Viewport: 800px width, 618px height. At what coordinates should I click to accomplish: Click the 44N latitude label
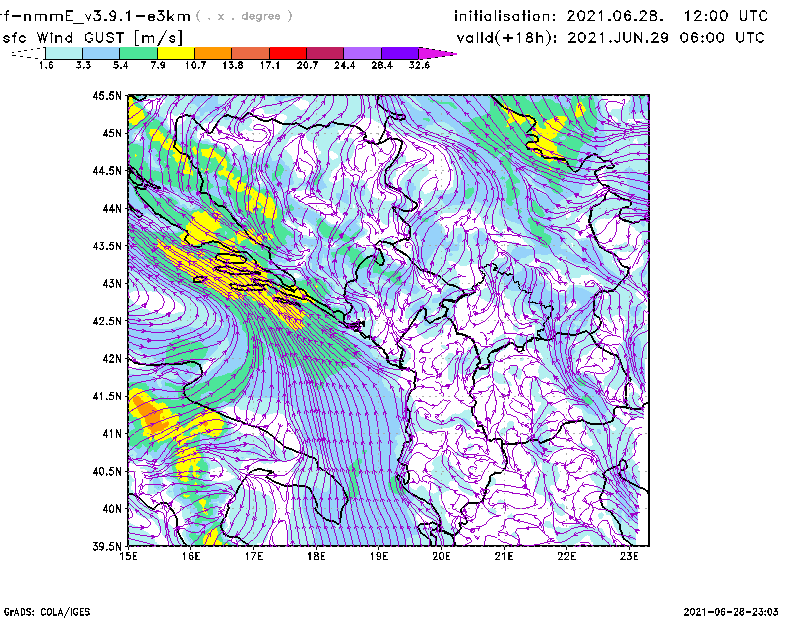point(112,208)
